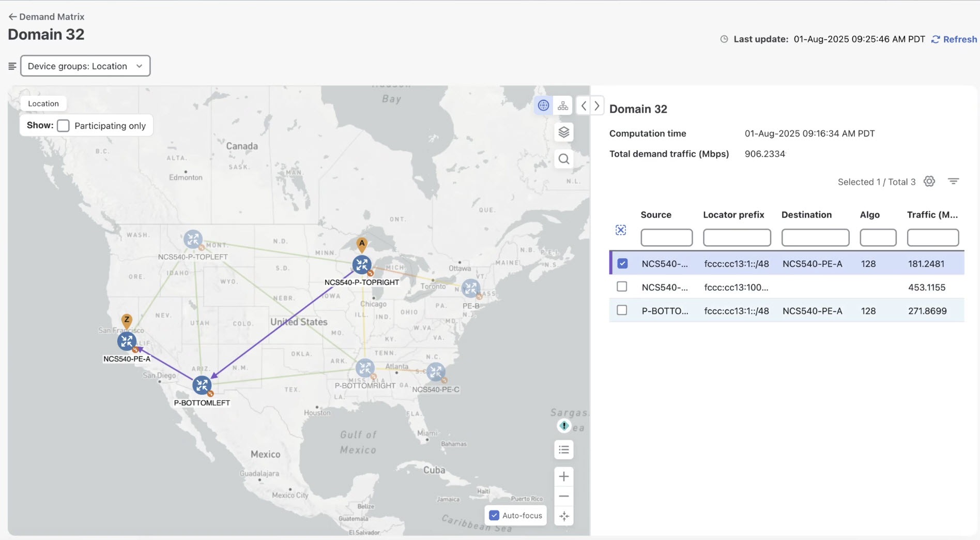Return to Demand Matrix via back arrow
Viewport: 980px width, 540px height.
11,16
